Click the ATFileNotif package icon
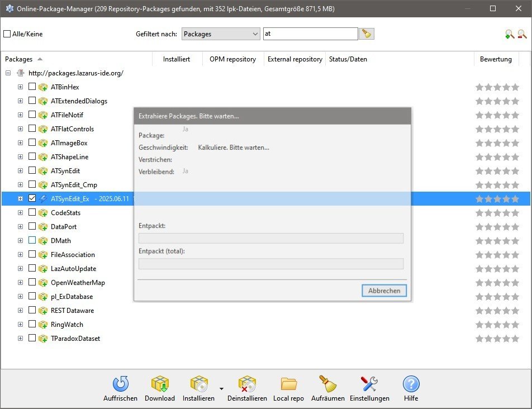 [42, 115]
